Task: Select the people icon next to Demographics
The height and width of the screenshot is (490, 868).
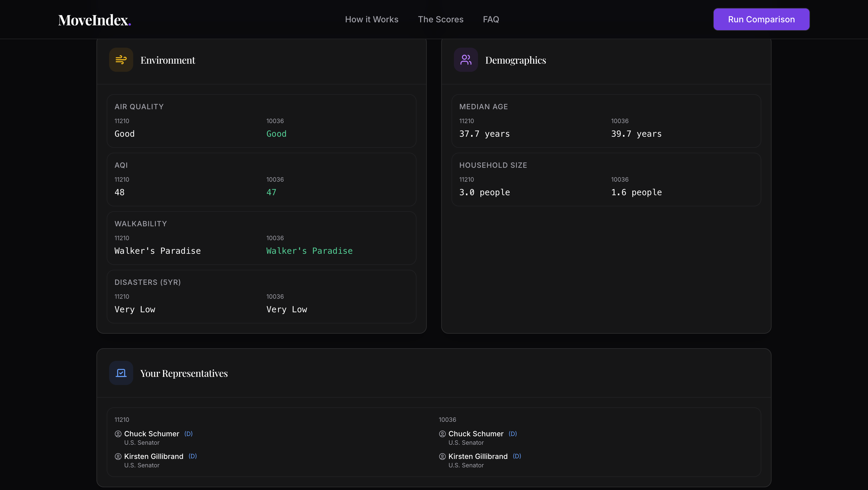Action: 466,59
